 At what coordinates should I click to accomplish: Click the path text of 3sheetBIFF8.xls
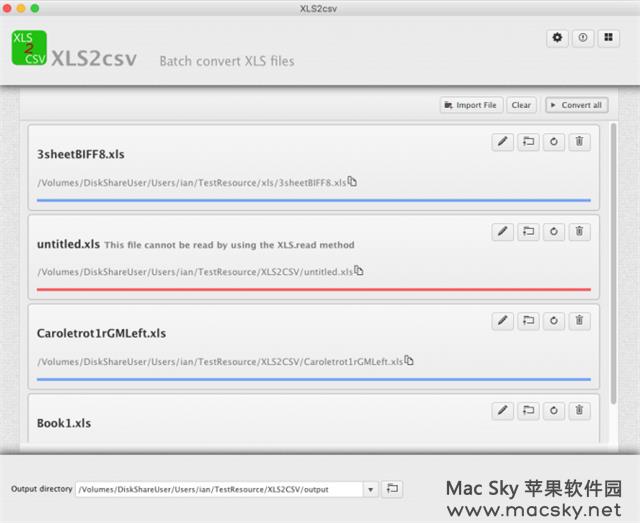pyautogui.click(x=191, y=183)
